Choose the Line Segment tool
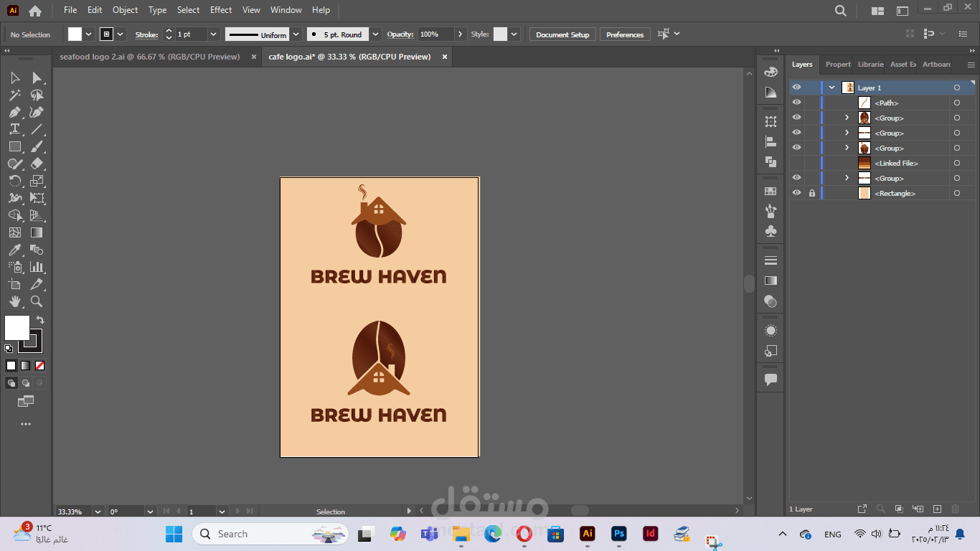 [37, 129]
